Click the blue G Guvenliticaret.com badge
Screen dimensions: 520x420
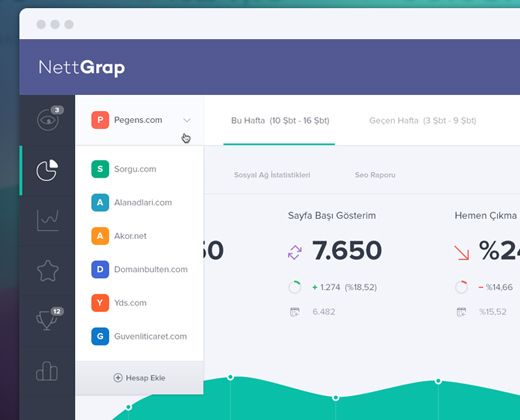coord(100,336)
